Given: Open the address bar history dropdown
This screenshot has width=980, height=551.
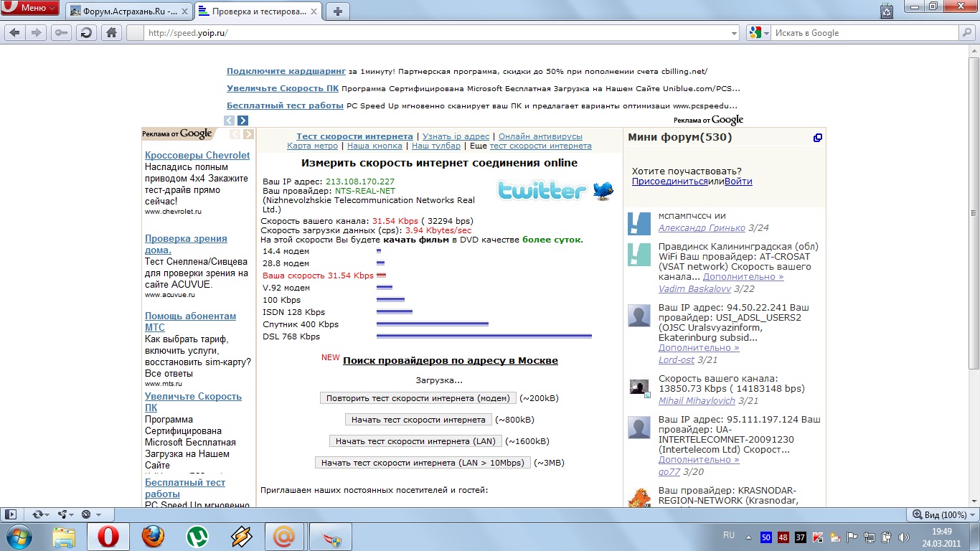Looking at the screenshot, I should [x=733, y=33].
